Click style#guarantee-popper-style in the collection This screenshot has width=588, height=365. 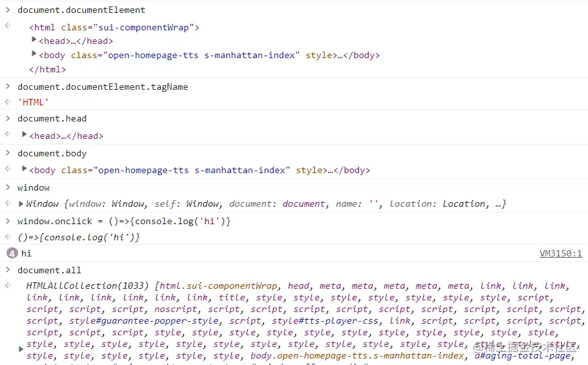[x=144, y=321]
